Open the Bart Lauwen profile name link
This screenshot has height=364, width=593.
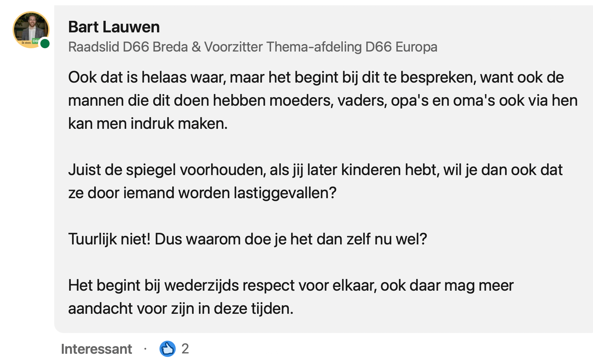coord(114,27)
